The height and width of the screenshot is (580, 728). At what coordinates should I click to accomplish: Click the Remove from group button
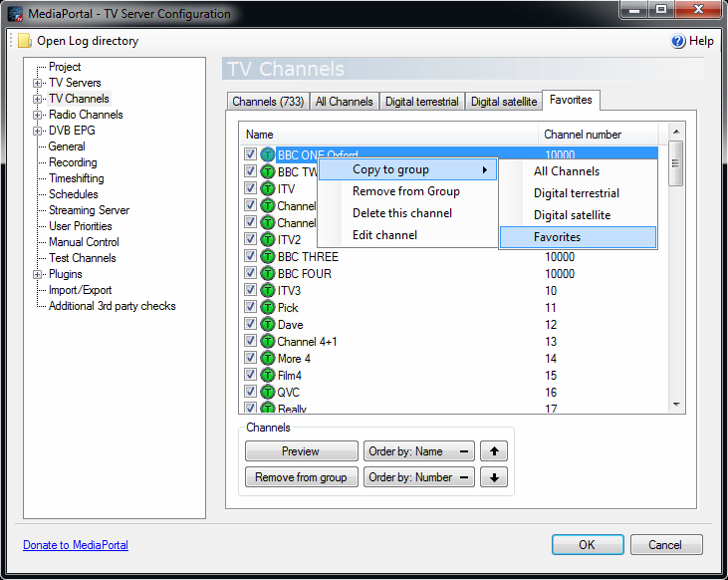click(x=302, y=476)
